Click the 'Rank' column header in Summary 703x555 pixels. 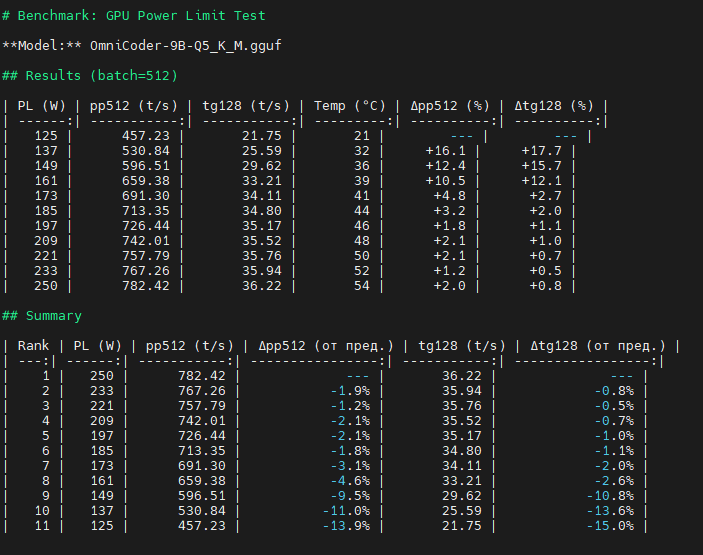(33, 346)
